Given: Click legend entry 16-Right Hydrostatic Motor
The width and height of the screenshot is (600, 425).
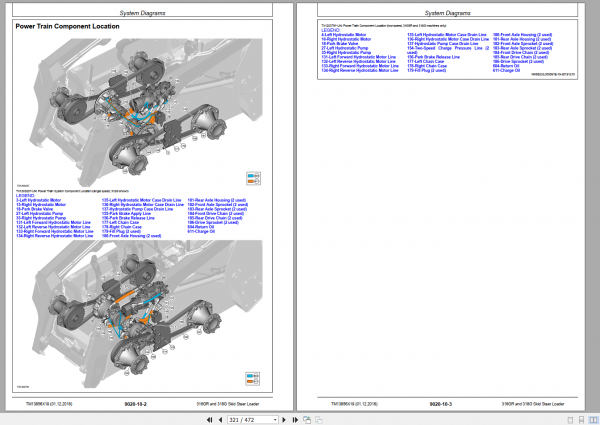Looking at the screenshot, I should click(346, 39).
